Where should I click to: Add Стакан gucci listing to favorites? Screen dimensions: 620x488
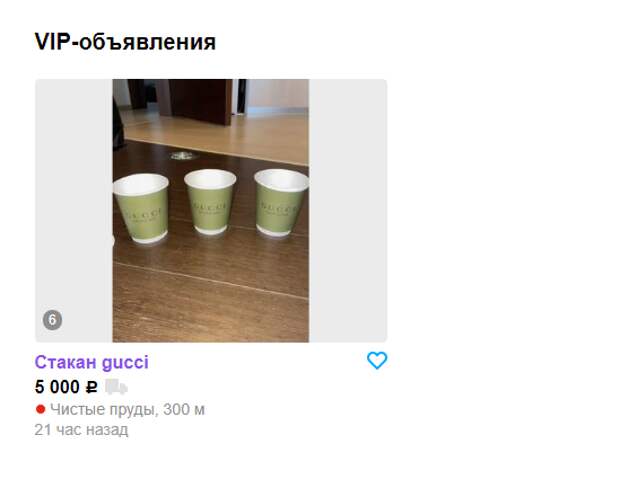pyautogui.click(x=377, y=360)
